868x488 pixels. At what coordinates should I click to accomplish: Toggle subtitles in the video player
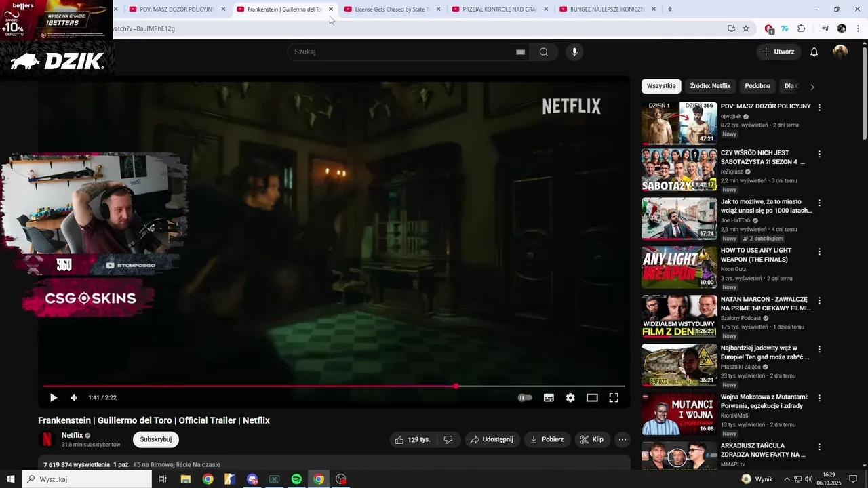click(x=549, y=398)
